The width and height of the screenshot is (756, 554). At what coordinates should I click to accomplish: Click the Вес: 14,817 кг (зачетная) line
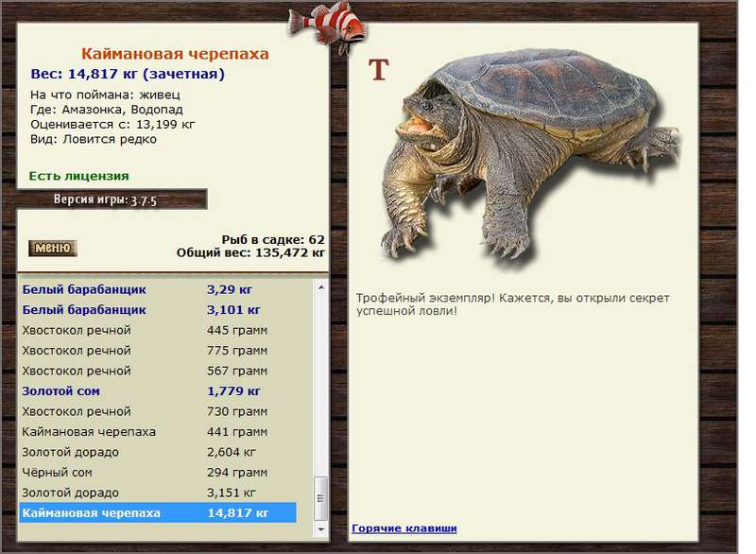128,75
